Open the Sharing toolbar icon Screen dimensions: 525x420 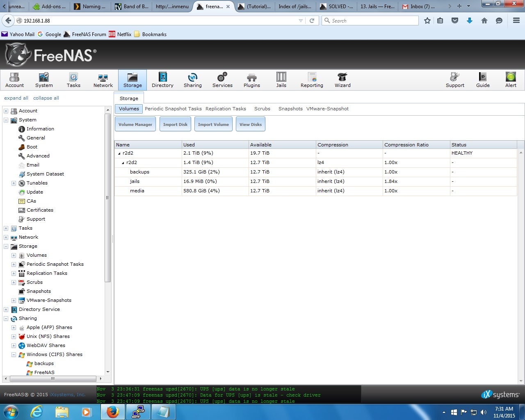click(192, 80)
